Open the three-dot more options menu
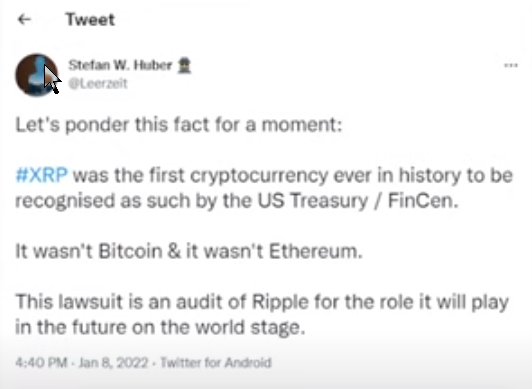This screenshot has width=532, height=389. [x=511, y=65]
